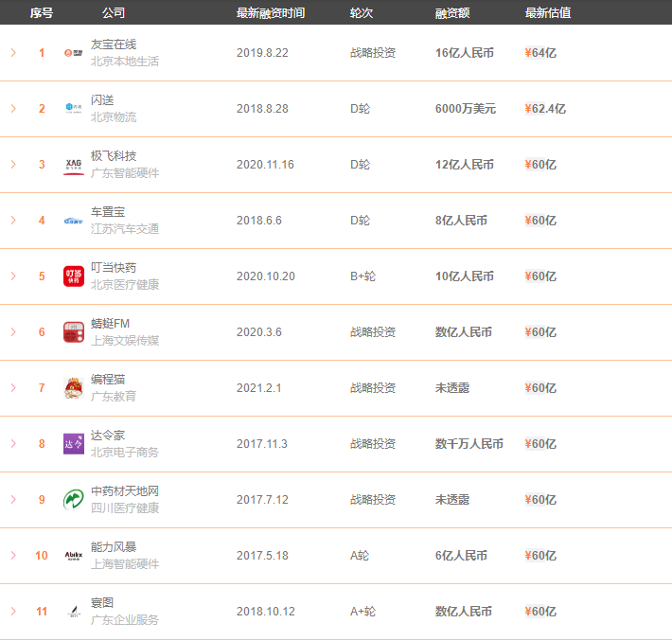672x641 pixels.
Task: Click the purple 达令家 logo icon
Action: [x=73, y=444]
